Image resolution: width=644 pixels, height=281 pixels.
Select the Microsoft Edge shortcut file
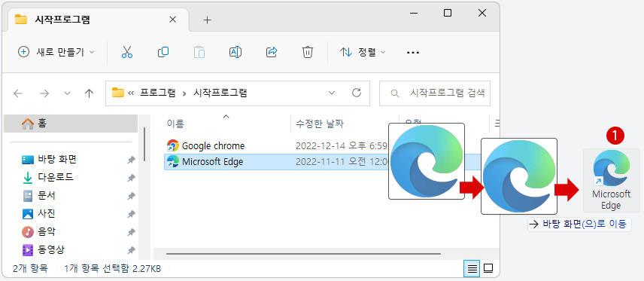pyautogui.click(x=213, y=162)
